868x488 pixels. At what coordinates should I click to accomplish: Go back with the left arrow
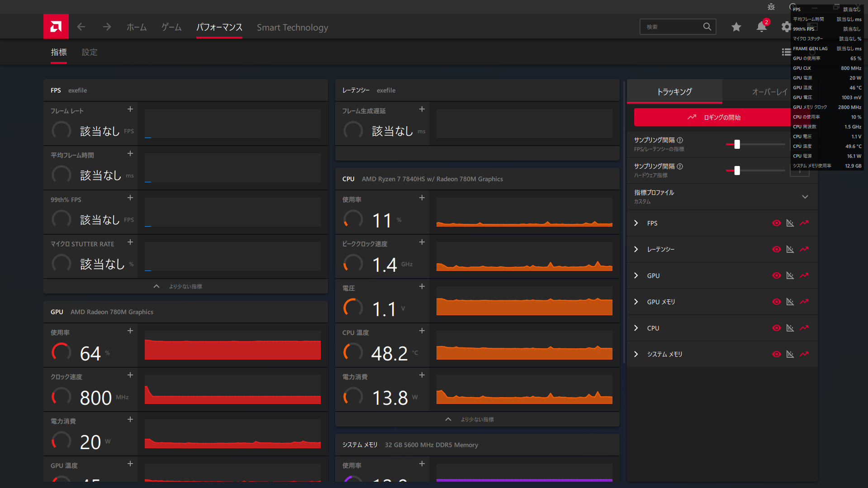81,27
